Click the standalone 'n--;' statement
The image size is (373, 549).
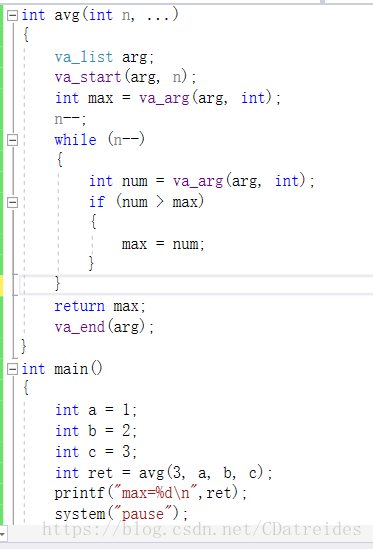click(70, 119)
